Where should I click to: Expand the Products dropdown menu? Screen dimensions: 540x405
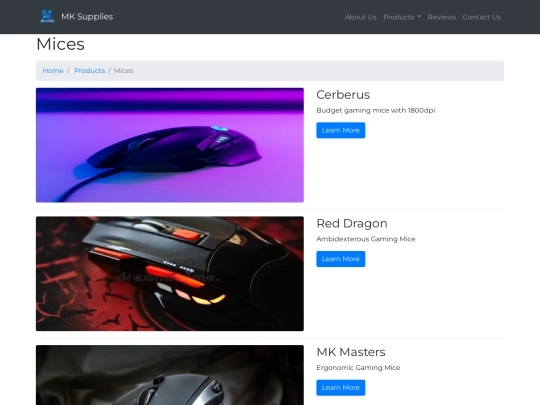[x=402, y=17]
